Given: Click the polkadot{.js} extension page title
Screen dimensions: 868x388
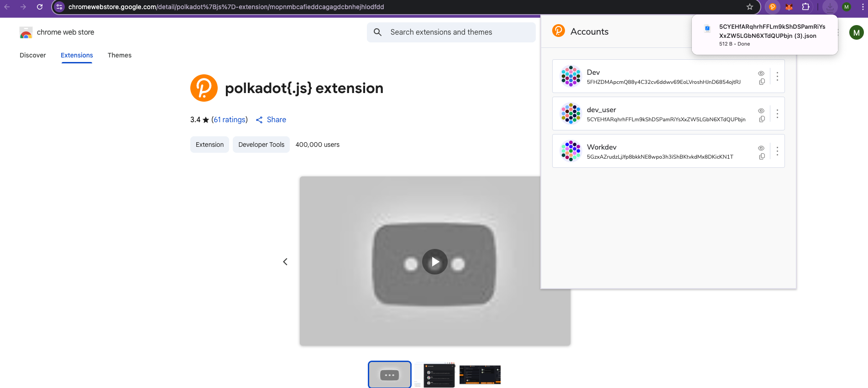Looking at the screenshot, I should pos(304,88).
